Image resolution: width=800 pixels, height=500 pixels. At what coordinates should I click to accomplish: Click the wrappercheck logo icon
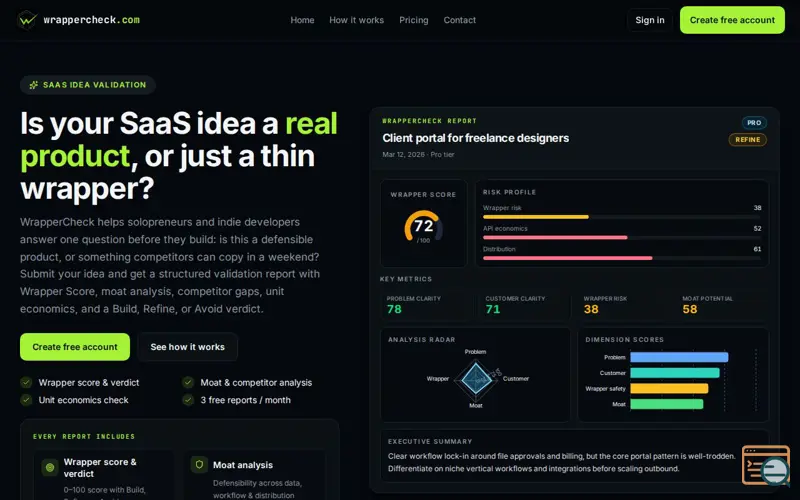[27, 20]
